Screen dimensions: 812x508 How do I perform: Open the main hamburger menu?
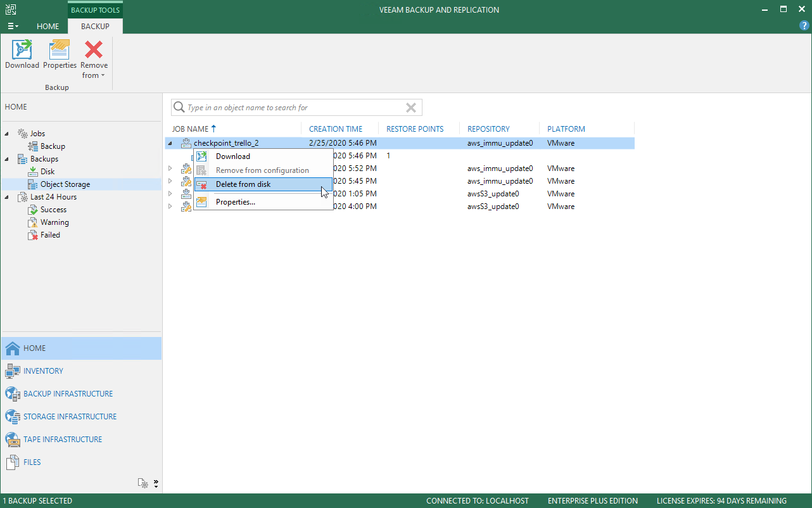(13, 27)
